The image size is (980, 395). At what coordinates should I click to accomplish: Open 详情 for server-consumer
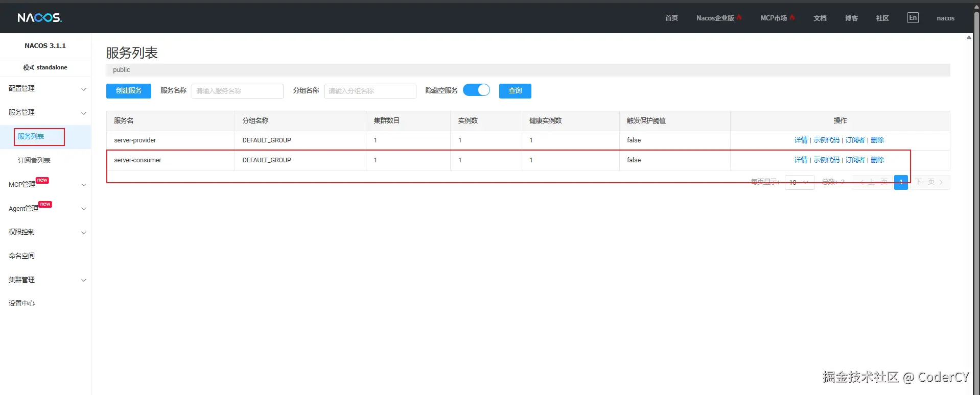pos(801,160)
